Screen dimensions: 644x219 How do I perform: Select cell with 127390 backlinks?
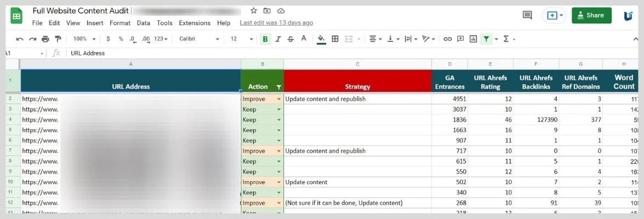(536, 120)
